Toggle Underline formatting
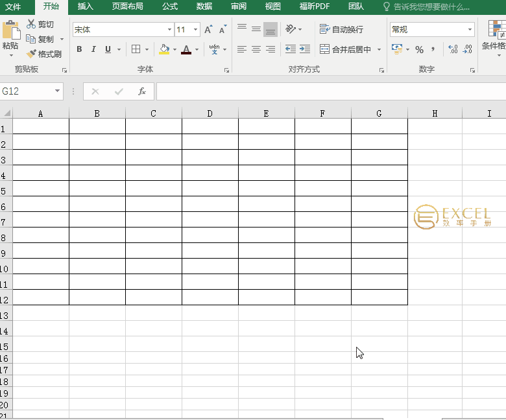Screen dimensions: 506x420 point(108,49)
